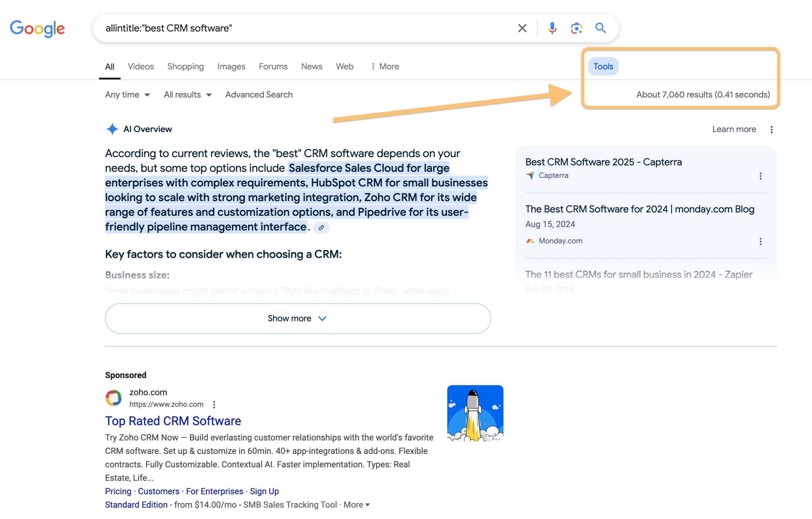
Task: Expand the More dropdown in Zoho ad
Action: tap(357, 504)
